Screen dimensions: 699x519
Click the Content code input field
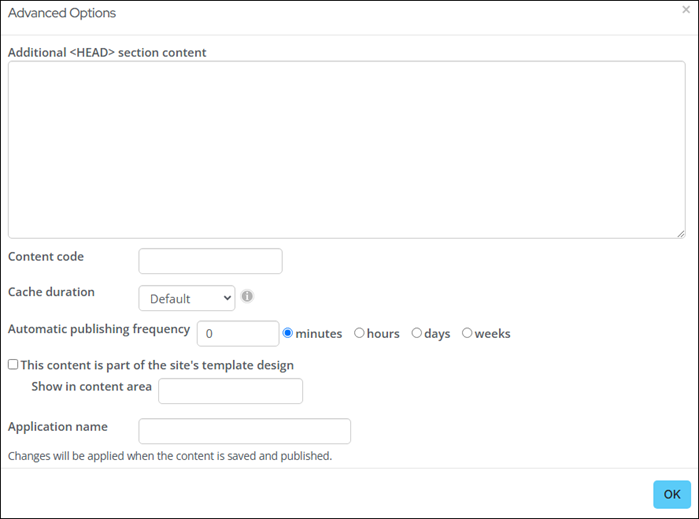coord(210,261)
